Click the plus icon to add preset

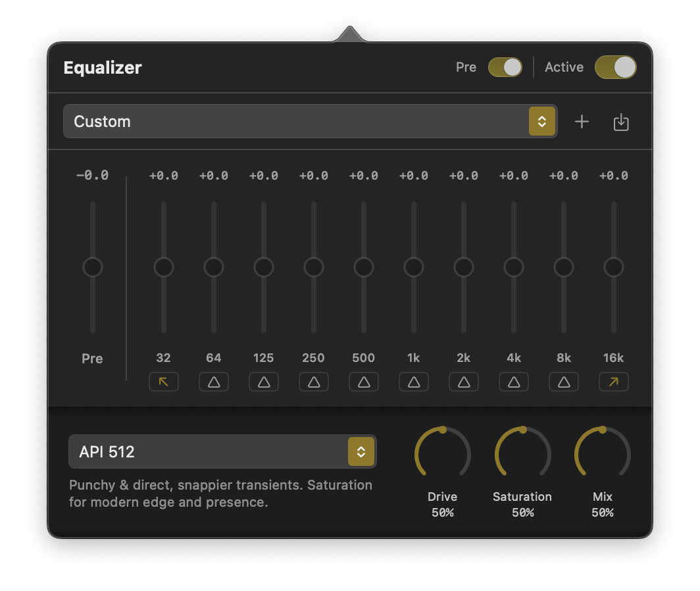(x=582, y=122)
